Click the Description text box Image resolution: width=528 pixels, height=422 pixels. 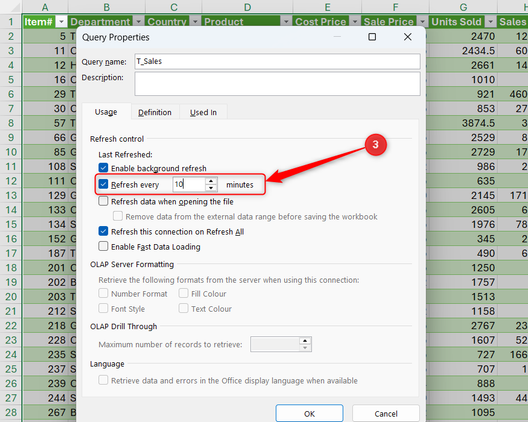[x=277, y=84]
